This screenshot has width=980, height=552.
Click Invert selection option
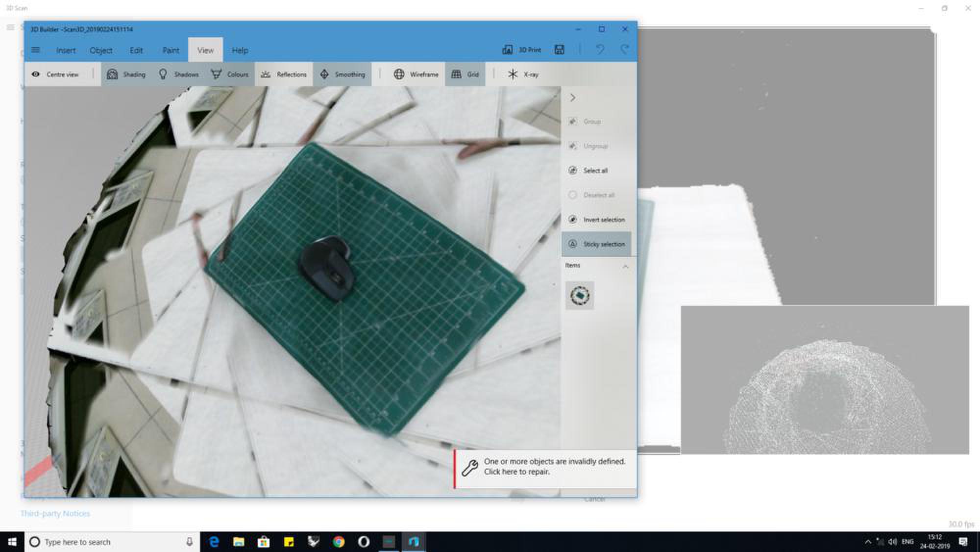click(603, 220)
